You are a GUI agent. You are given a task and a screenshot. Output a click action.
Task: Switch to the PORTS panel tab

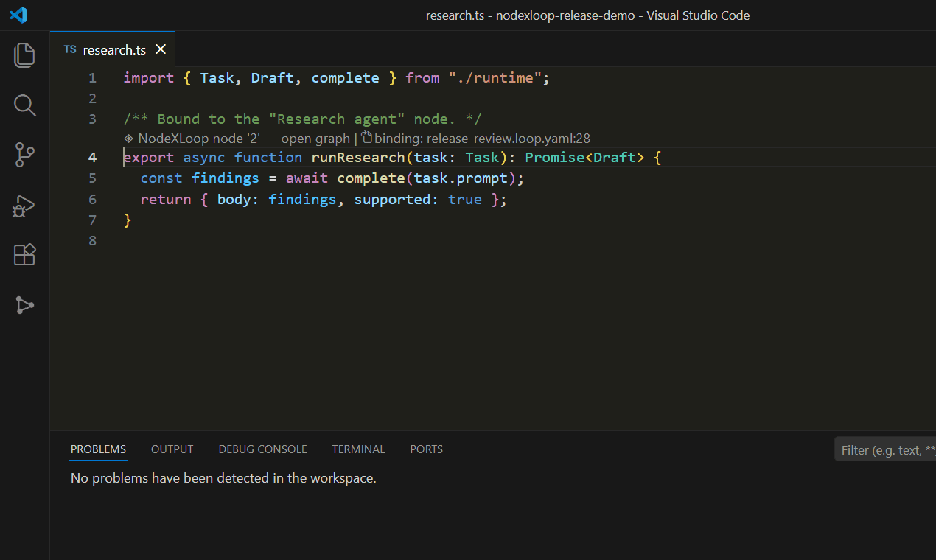(x=426, y=449)
